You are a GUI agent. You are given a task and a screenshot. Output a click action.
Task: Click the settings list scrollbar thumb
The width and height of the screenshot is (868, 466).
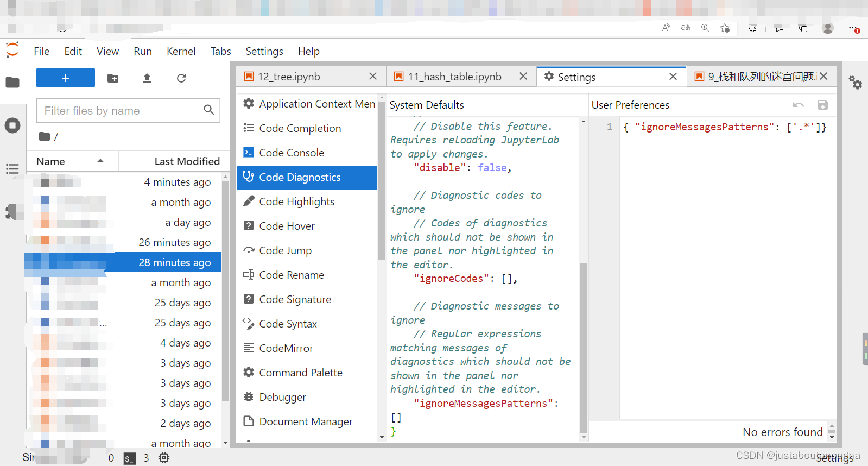(382, 179)
